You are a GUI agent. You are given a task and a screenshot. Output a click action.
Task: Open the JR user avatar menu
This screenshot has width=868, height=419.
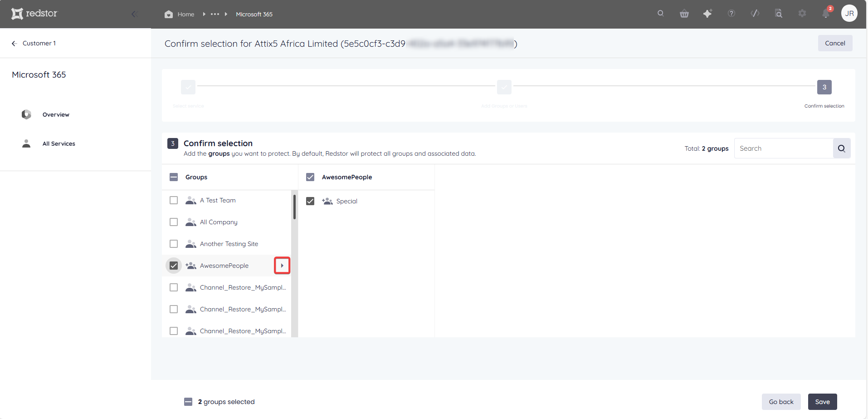coord(849,14)
